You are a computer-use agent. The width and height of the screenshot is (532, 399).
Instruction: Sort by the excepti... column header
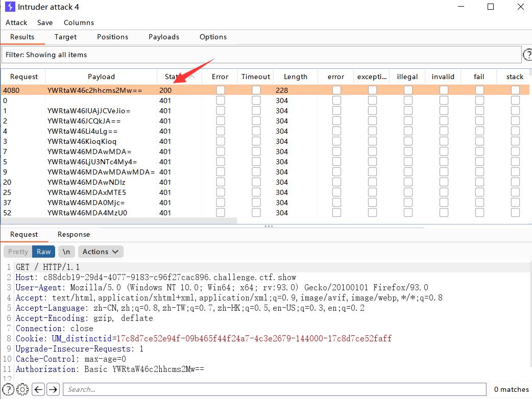tap(372, 77)
